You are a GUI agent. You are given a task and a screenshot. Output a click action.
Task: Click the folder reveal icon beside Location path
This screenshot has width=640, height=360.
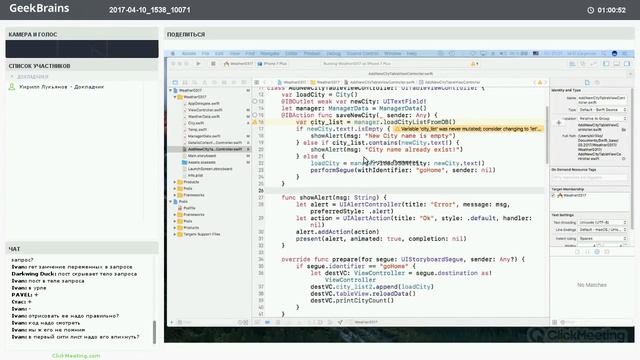[x=624, y=129]
